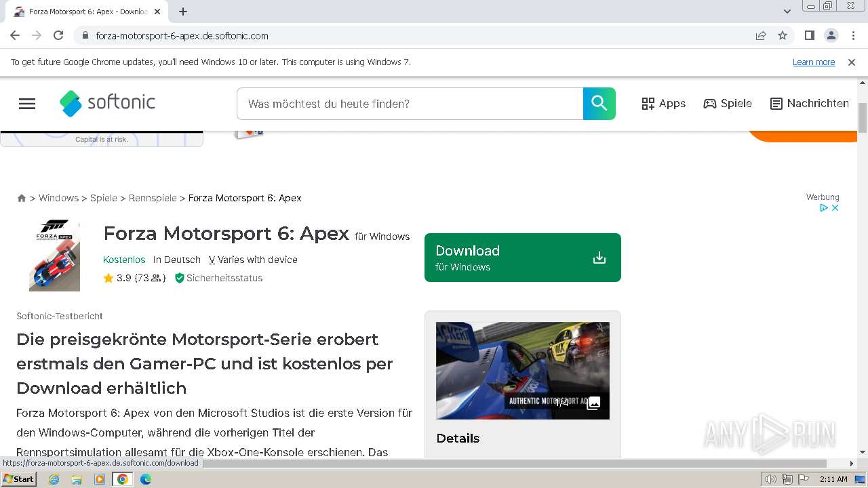Click the Action Center flag tray icon

(x=804, y=479)
